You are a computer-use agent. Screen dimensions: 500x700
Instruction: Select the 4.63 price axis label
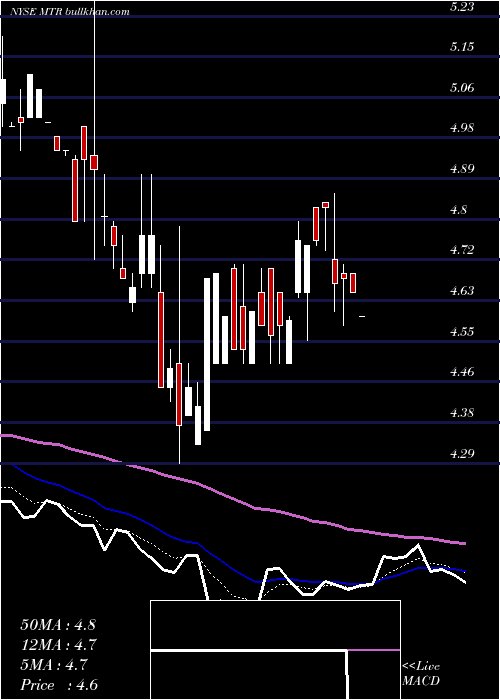[462, 291]
